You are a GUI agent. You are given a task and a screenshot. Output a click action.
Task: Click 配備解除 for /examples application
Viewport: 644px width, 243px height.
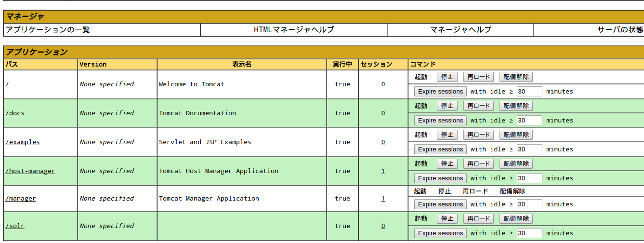[x=516, y=135]
